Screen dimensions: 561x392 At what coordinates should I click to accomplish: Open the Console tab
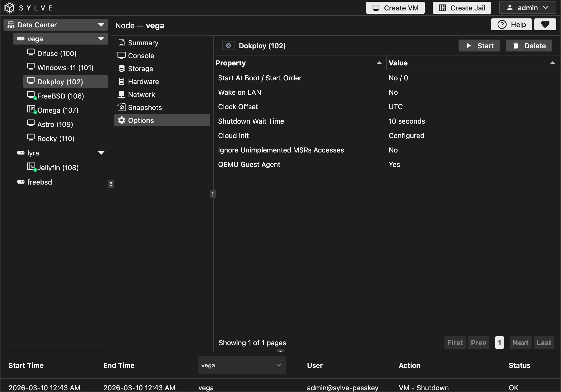pos(141,56)
